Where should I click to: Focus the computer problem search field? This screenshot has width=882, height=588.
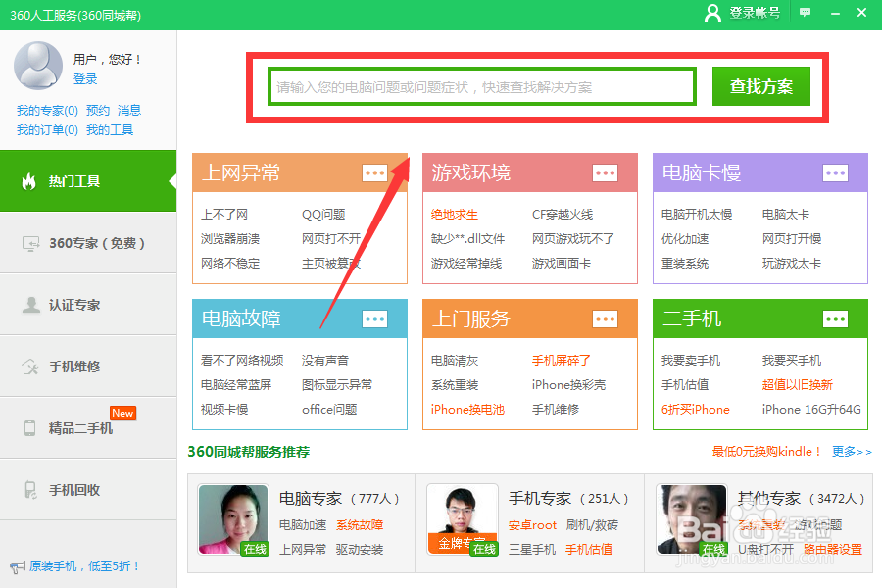click(x=482, y=86)
